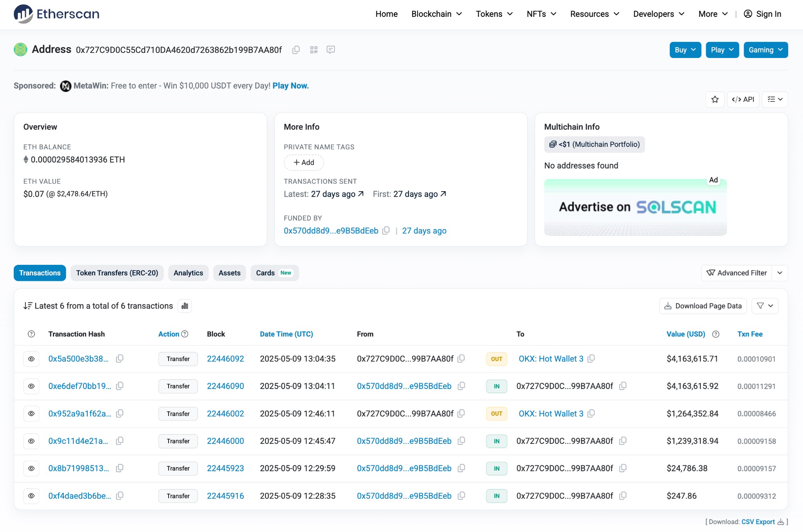Image resolution: width=803 pixels, height=532 pixels.
Task: Expand the NFTs menu
Action: tap(541, 14)
